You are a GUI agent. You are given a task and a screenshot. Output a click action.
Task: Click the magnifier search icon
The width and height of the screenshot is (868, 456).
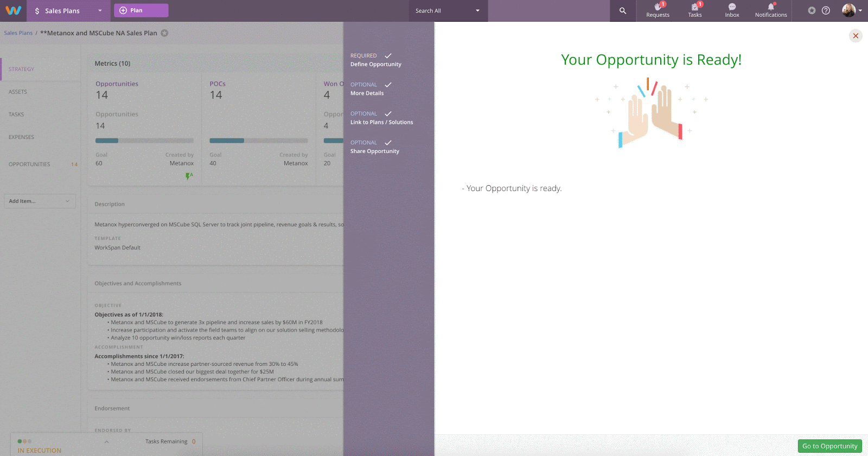coord(623,11)
